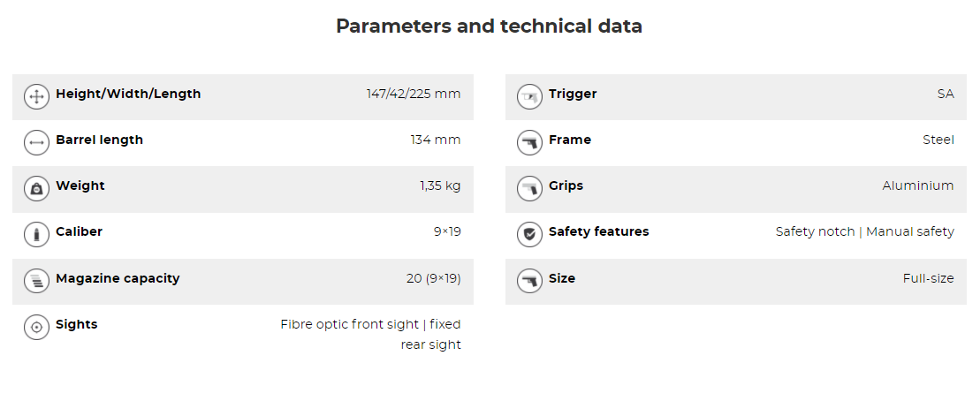Click the Frame pistol icon
Viewport: 980px width, 401px height.
pos(529,143)
